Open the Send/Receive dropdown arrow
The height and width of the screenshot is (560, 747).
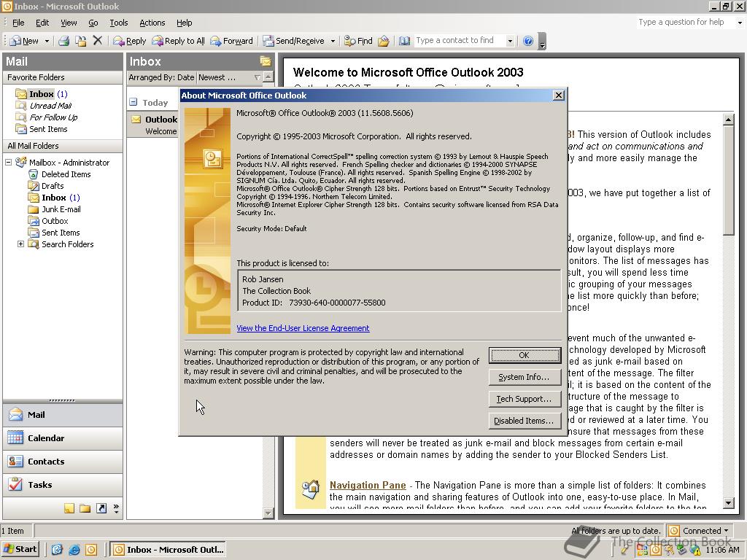[333, 41]
